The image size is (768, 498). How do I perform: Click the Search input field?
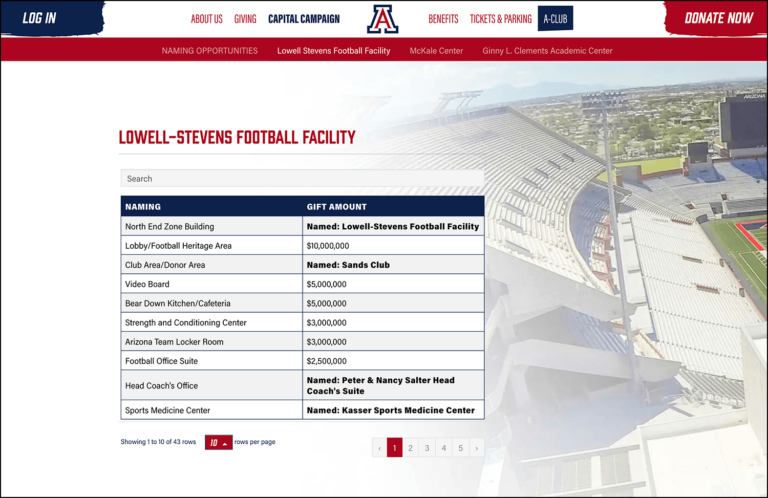302,178
